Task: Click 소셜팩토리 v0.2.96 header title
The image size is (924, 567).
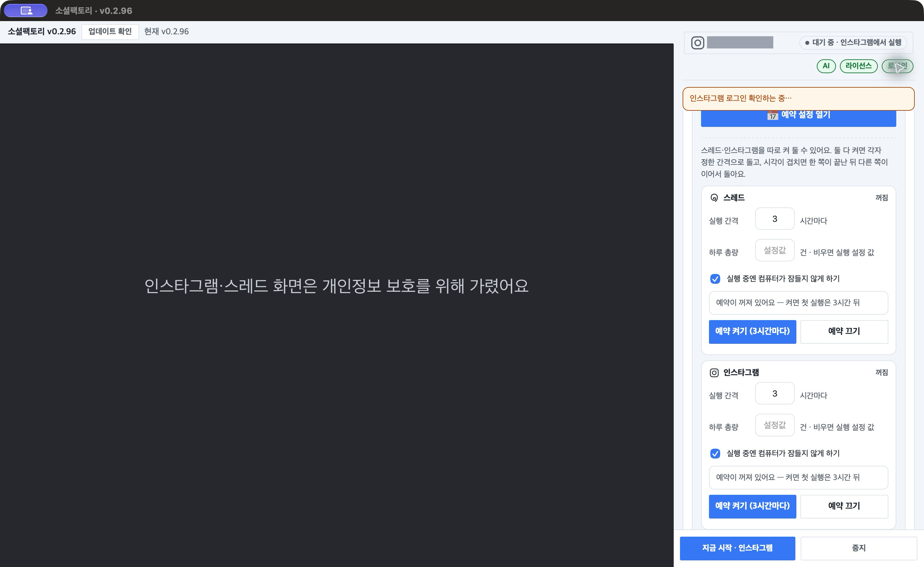Action: pyautogui.click(x=42, y=32)
